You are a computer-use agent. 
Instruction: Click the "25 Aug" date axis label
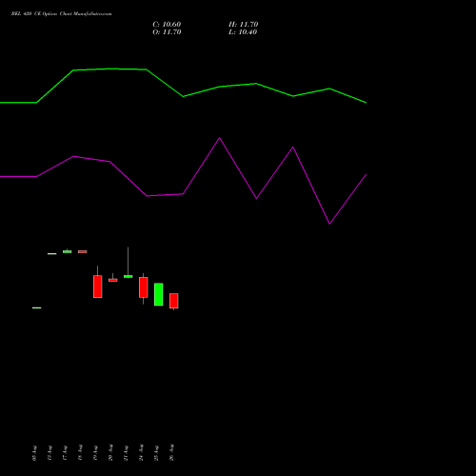tap(156, 452)
